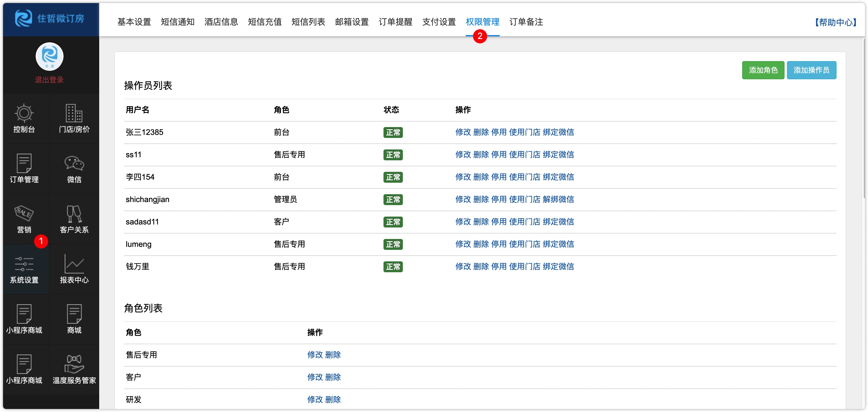Screen dimensions: 868x412
Task: Switch to the 短信充值 tab
Action: tap(265, 22)
